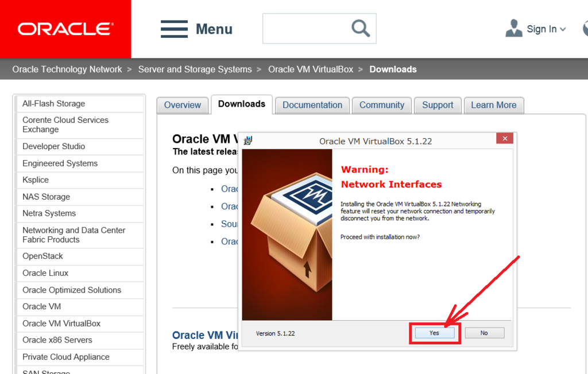Go to the Support tab
Image resolution: width=588 pixels, height=374 pixels.
pos(438,105)
